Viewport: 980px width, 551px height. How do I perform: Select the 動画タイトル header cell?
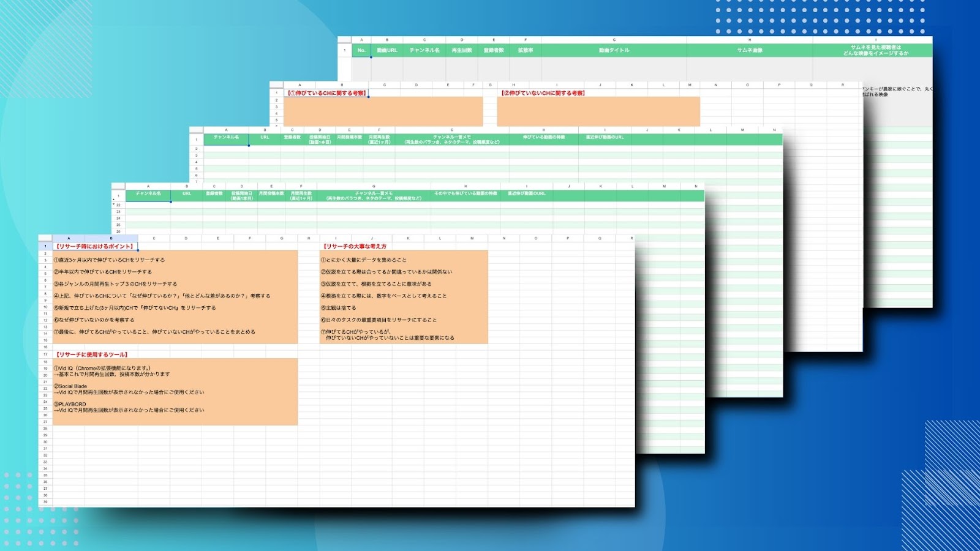pos(614,50)
